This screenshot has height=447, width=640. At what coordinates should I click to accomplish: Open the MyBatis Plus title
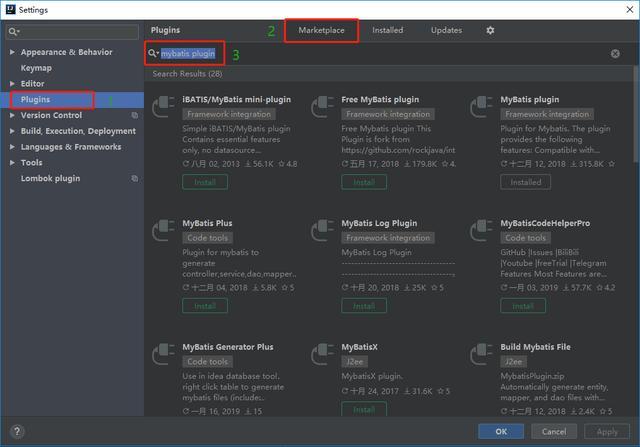coord(207,223)
